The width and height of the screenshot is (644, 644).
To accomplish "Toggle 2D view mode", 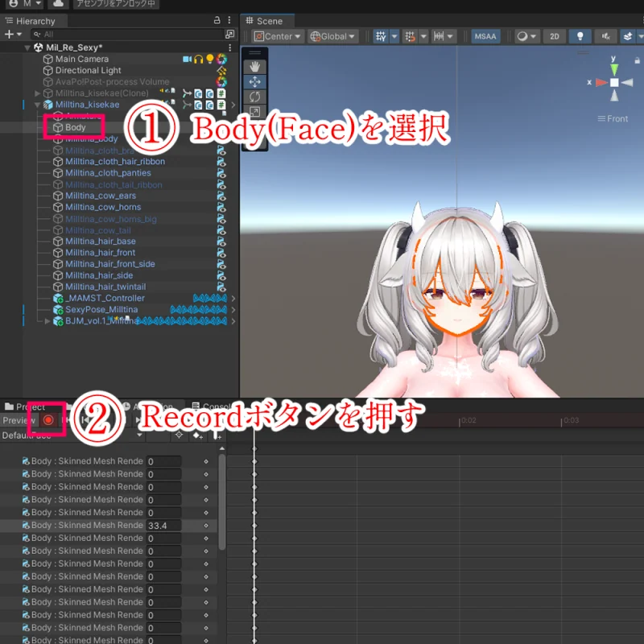I will [x=555, y=36].
